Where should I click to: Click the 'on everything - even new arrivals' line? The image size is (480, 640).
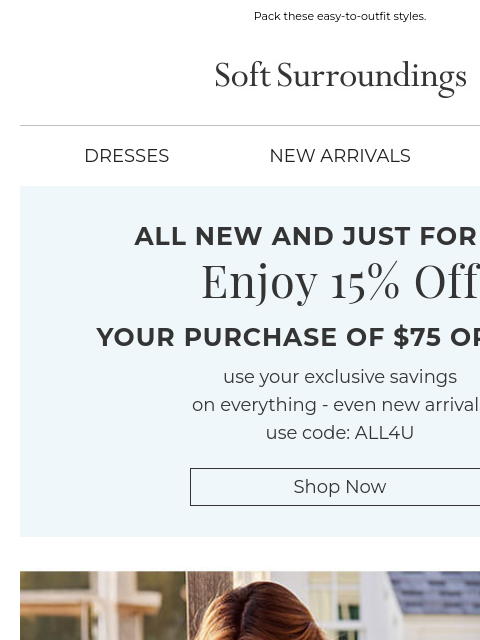336,405
